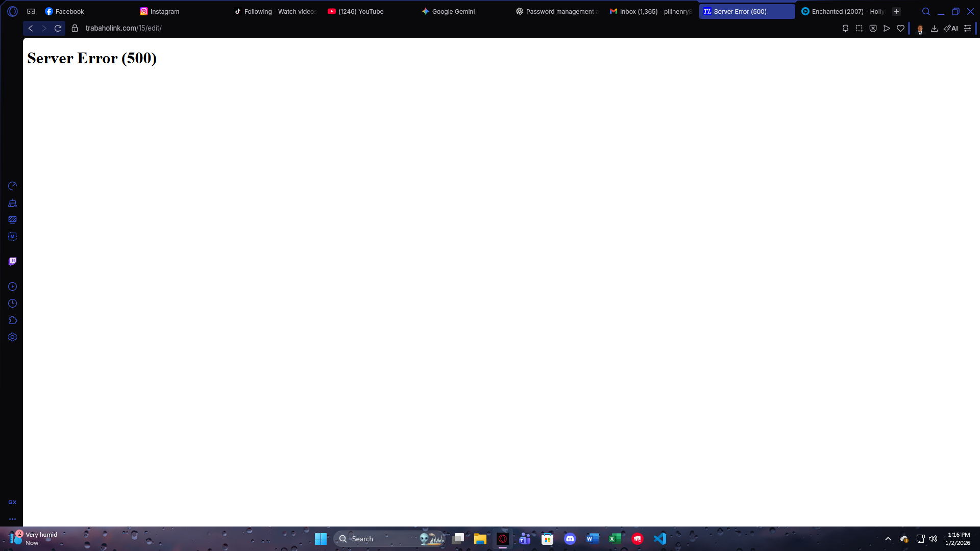Open GX Cleaner broom icon
This screenshot has height=551, width=980.
12,203
